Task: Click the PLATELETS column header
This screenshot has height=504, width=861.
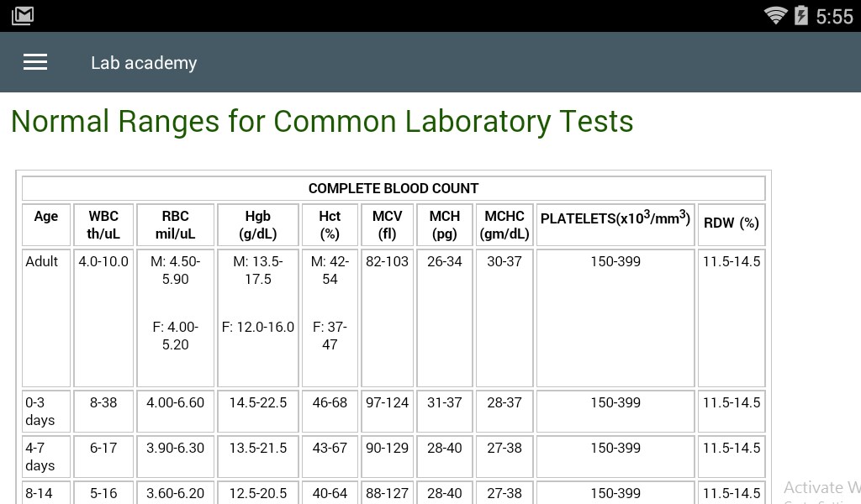Action: [615, 219]
